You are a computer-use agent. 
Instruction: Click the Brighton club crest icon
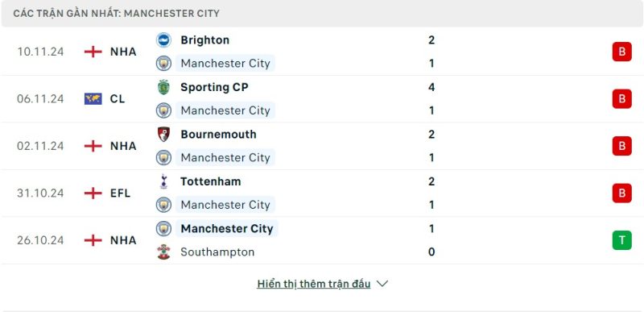click(x=163, y=40)
